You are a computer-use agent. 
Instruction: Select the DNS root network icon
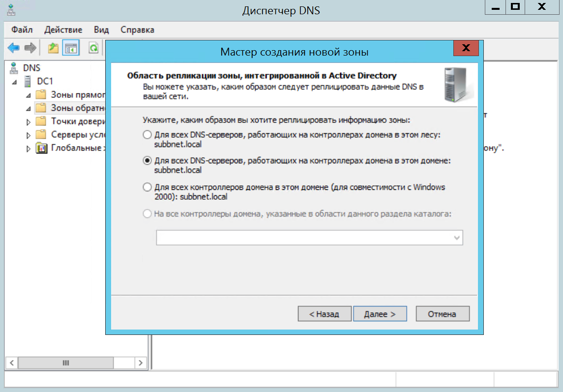pos(13,68)
